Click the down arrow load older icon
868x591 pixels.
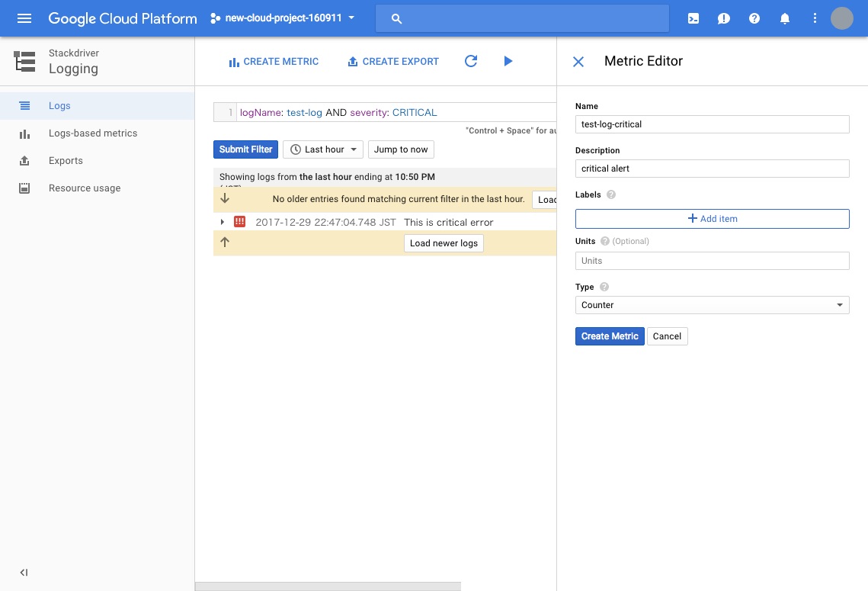click(x=225, y=198)
